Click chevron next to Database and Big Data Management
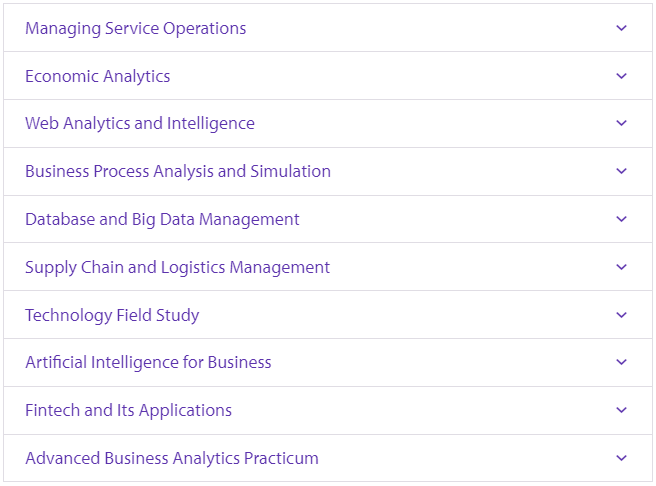 point(622,219)
